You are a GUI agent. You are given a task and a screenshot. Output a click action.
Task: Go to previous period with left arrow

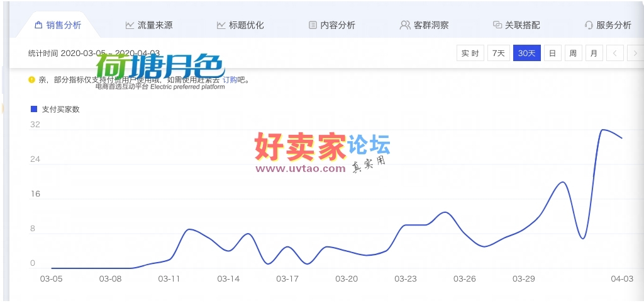tap(615, 54)
